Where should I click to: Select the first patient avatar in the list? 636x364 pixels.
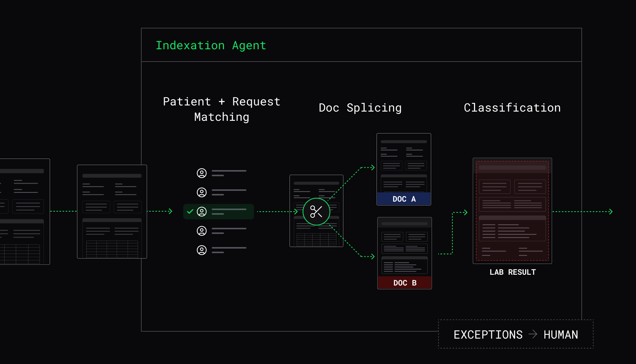pyautogui.click(x=202, y=173)
